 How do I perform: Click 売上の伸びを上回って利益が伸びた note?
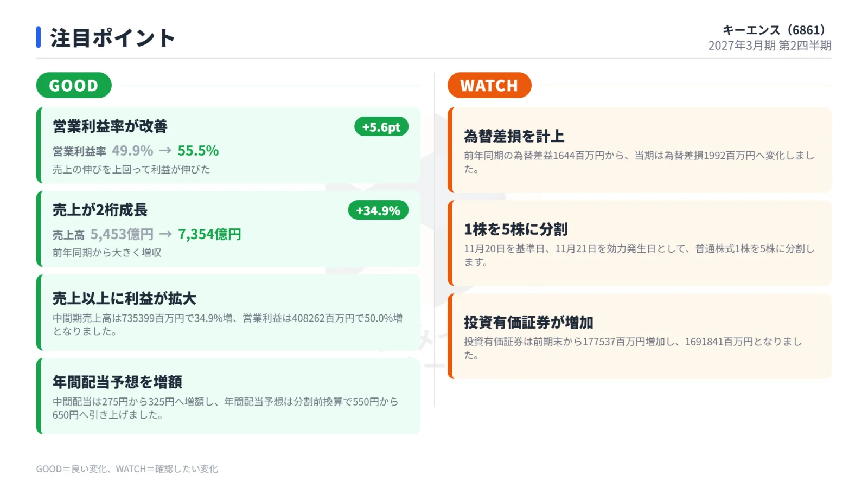pos(131,169)
